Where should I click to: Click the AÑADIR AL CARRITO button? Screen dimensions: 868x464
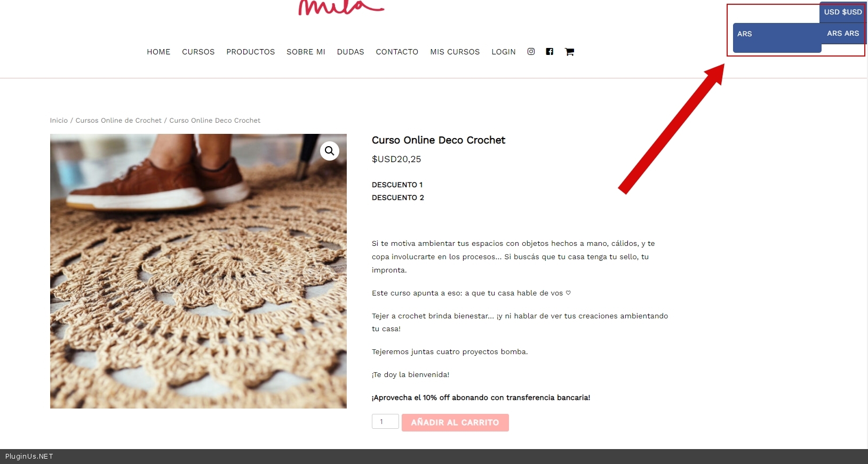point(455,422)
